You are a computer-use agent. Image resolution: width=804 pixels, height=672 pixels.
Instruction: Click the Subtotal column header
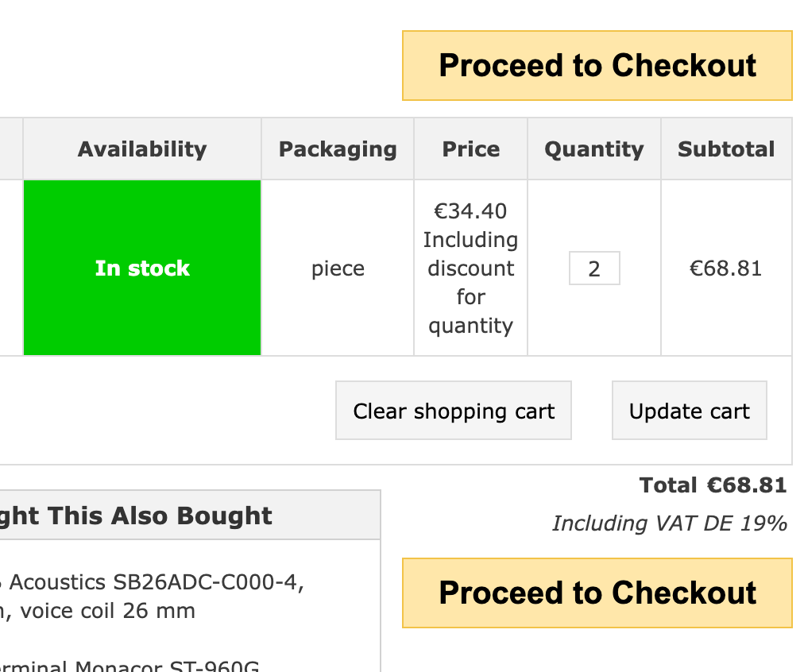726,149
